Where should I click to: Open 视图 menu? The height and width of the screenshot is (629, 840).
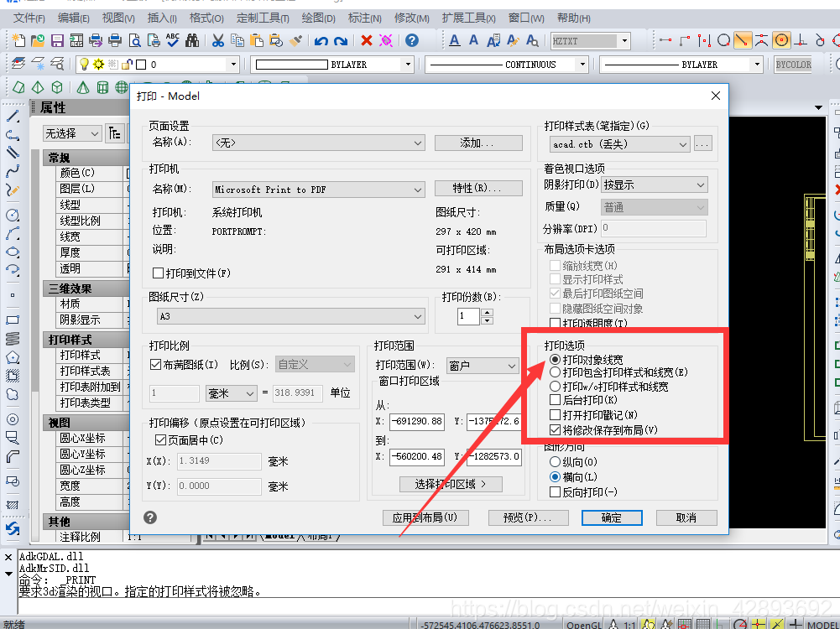[x=118, y=18]
